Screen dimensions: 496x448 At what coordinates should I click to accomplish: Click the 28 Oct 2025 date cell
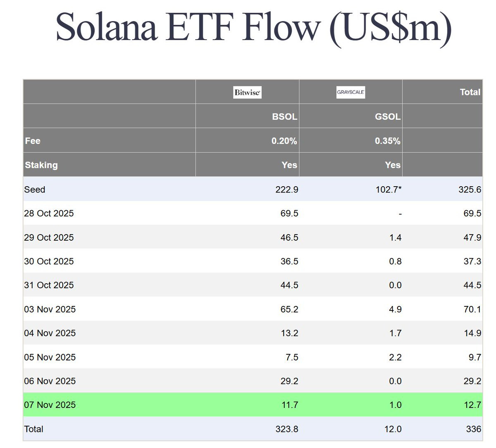click(49, 213)
